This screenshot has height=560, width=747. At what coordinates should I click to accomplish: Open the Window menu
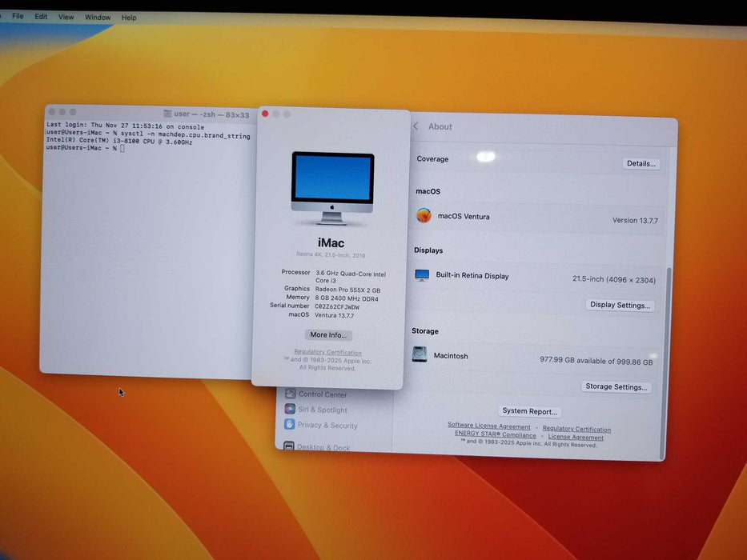point(98,18)
